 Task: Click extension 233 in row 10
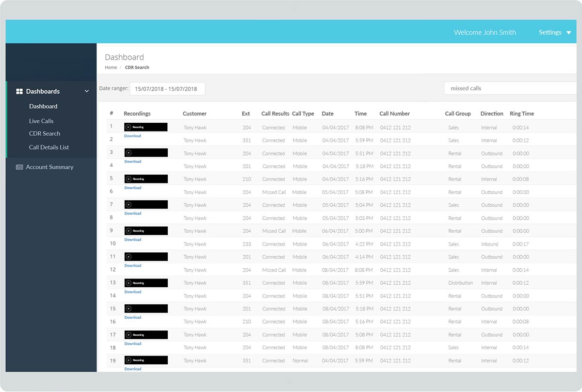pyautogui.click(x=247, y=244)
